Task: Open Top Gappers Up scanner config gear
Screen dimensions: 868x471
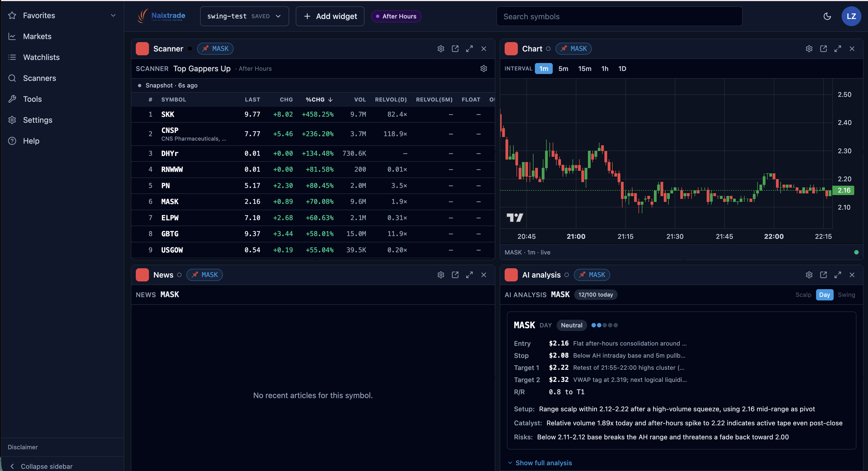Action: [483, 69]
